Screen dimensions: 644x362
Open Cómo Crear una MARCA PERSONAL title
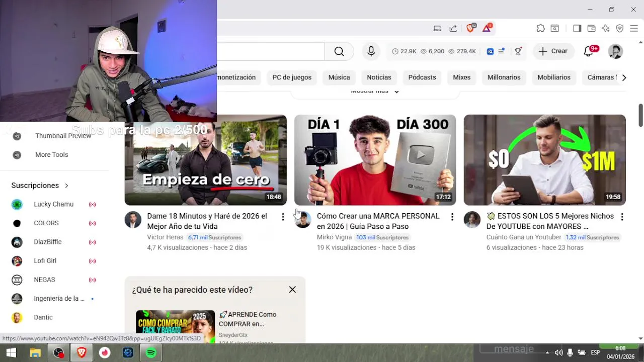point(378,221)
